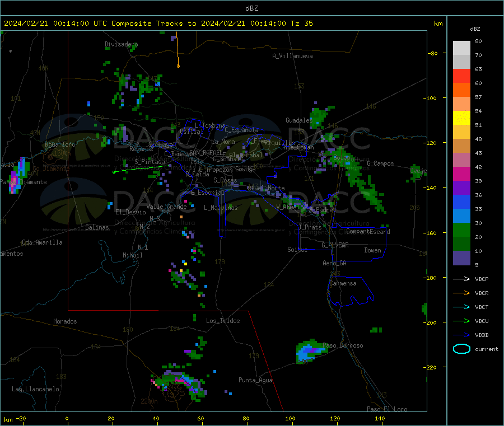504x426 pixels.
Task: Click the cyan 'current' ellipse legend icon
Action: [461, 349]
